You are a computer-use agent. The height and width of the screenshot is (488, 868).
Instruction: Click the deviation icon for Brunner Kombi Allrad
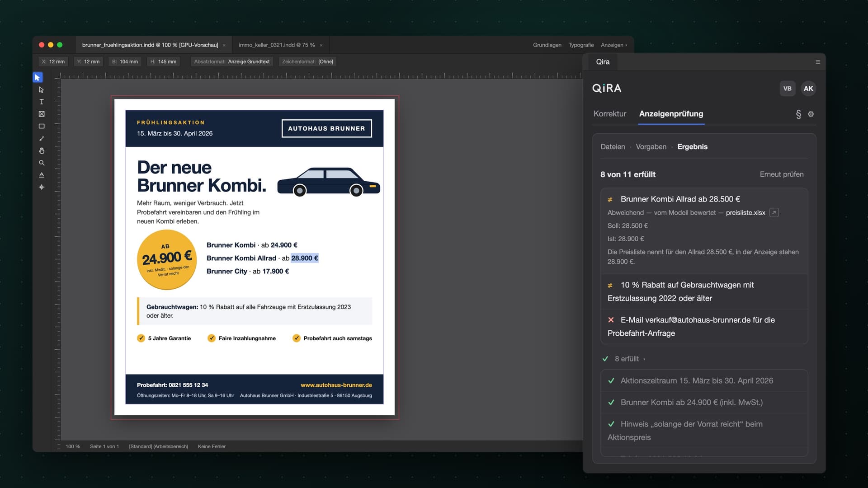point(610,200)
